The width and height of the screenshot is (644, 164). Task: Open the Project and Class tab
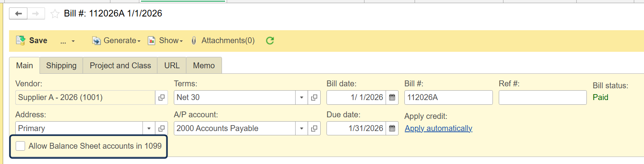point(120,66)
